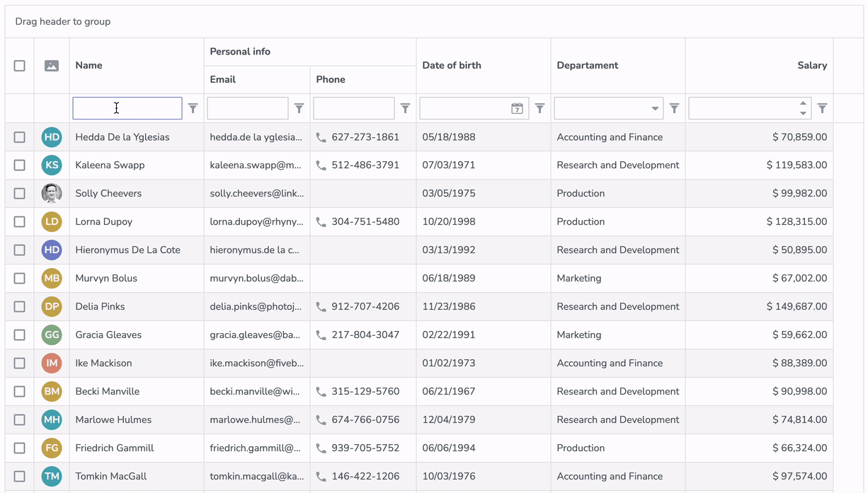
Task: Click the HD avatar of Hedda De la Yglesias
Action: [x=52, y=137]
